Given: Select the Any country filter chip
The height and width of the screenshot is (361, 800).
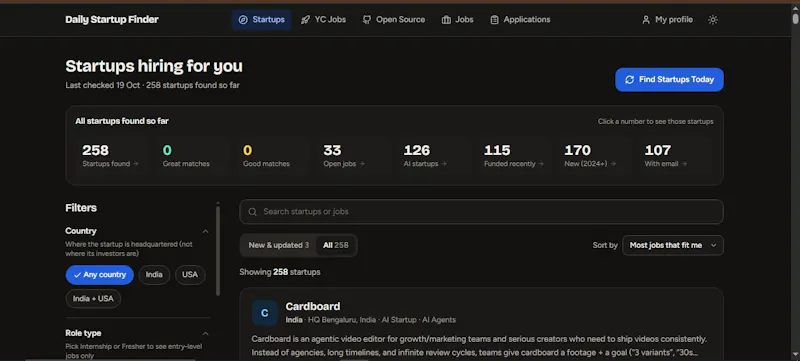Looking at the screenshot, I should pos(99,275).
